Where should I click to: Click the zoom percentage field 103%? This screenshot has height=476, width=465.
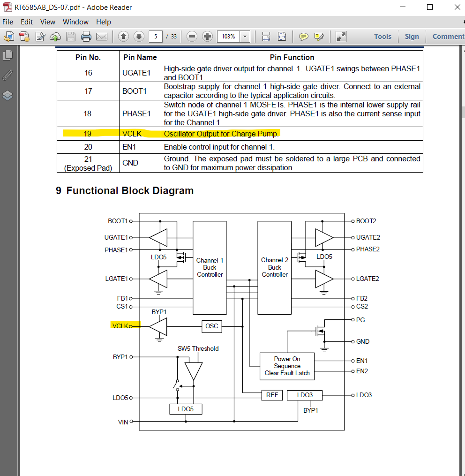228,37
